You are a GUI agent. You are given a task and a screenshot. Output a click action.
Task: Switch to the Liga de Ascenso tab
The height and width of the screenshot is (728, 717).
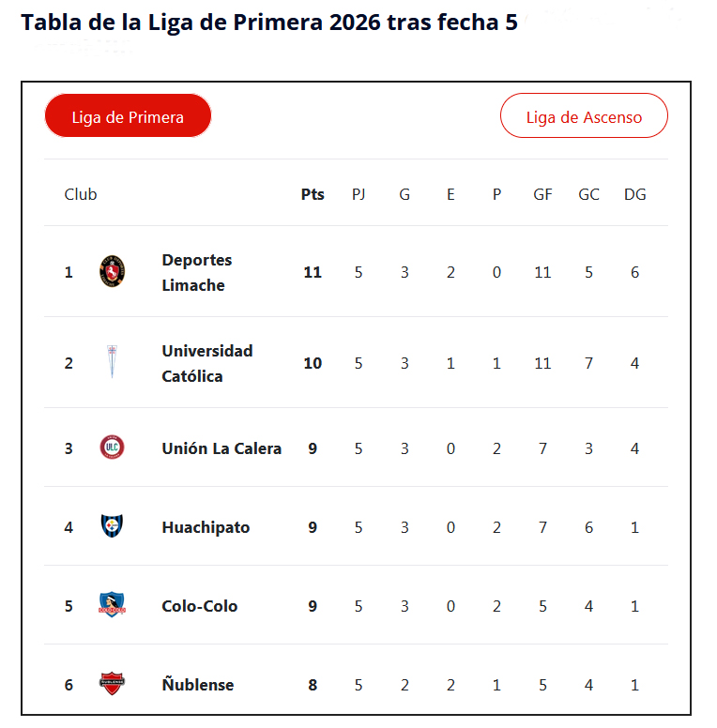584,116
